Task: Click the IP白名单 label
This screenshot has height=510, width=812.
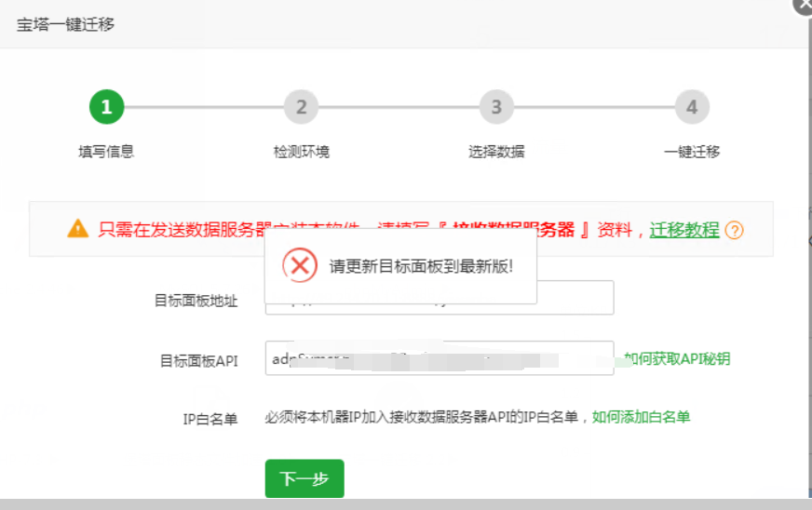Action: click(x=210, y=419)
